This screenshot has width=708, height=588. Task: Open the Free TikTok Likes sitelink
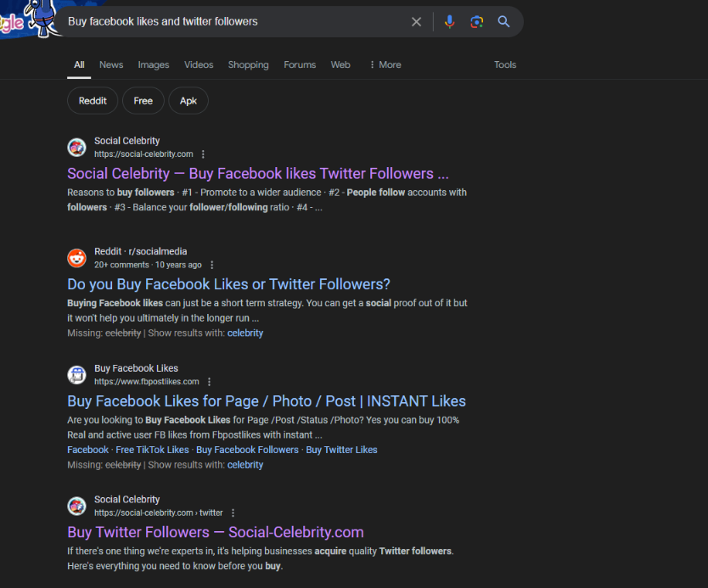coord(152,450)
